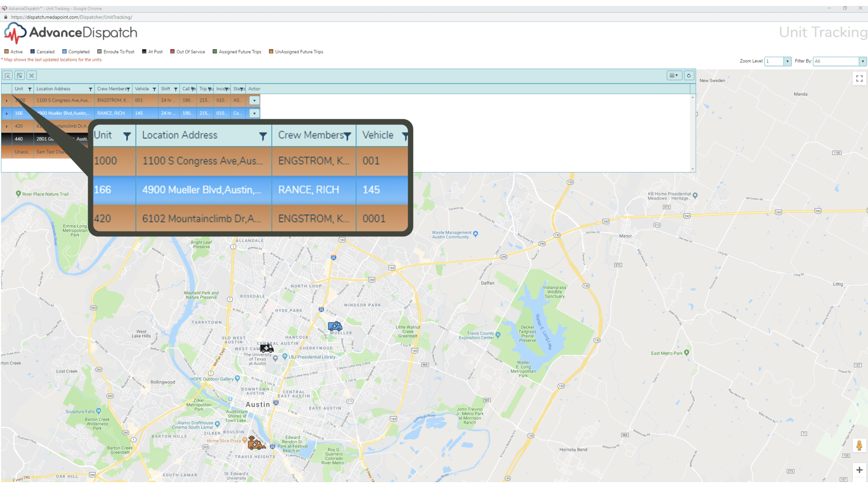Viewport: 868px width, 488px height.
Task: Open the Filter By dropdown
Action: pos(862,61)
